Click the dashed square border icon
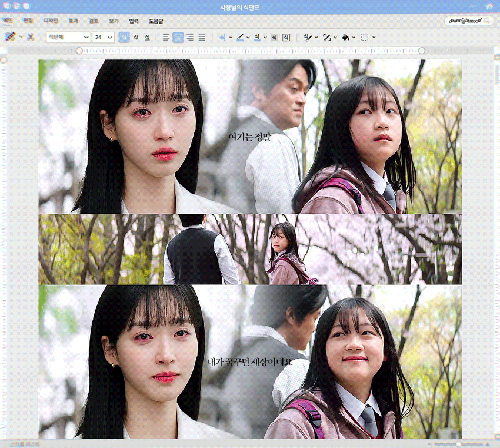 pyautogui.click(x=365, y=38)
